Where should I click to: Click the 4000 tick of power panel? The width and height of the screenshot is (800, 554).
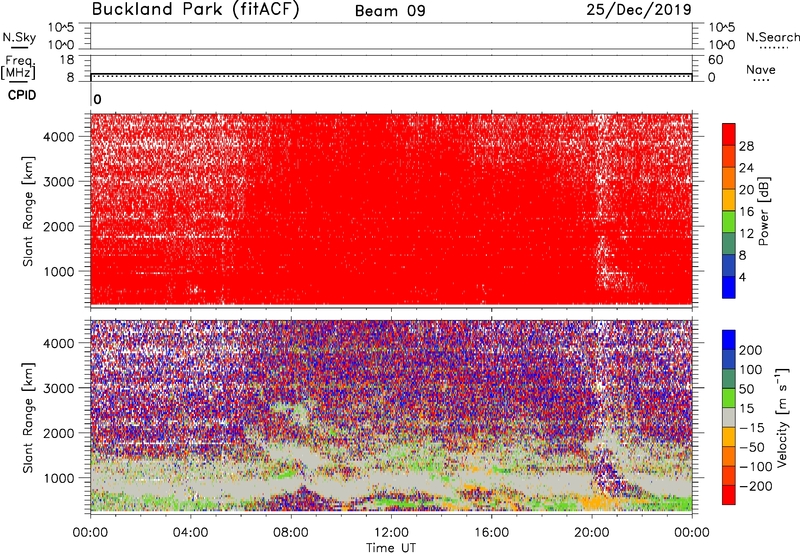pos(58,137)
